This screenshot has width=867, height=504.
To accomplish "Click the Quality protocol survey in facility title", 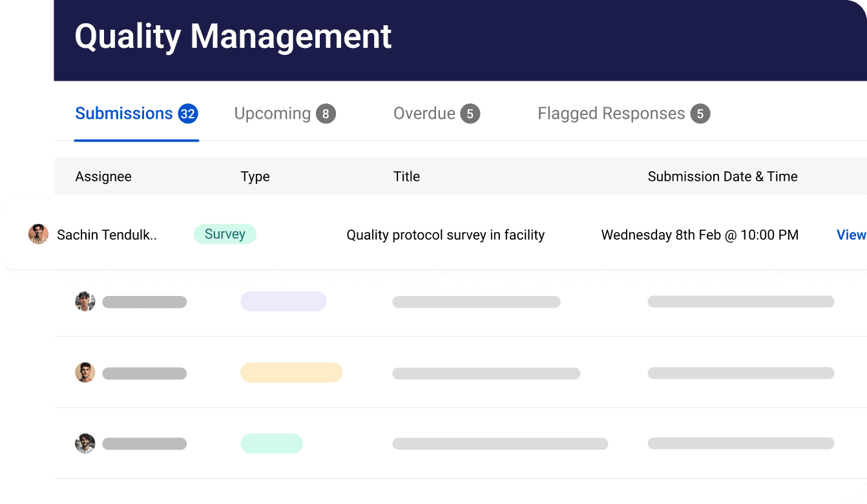I will pyautogui.click(x=445, y=235).
